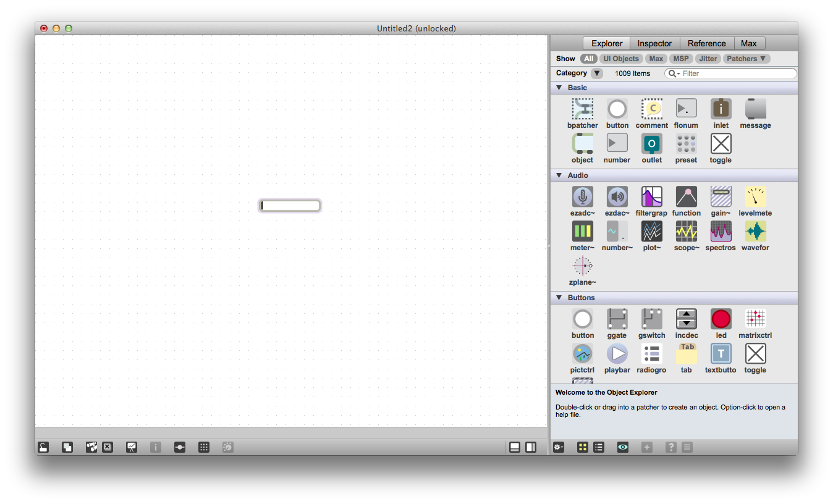This screenshot has height=504, width=833.
Task: Show only Jitter objects filter
Action: (708, 59)
